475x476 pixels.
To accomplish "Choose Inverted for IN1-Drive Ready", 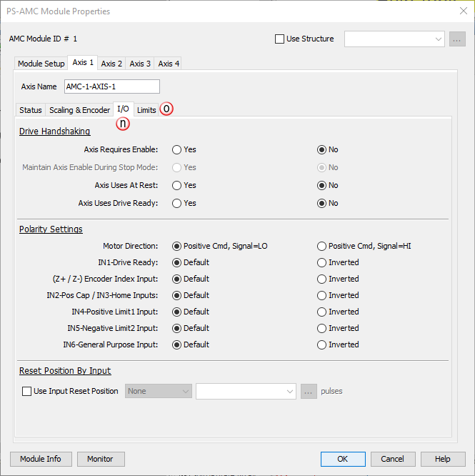I will pos(321,262).
